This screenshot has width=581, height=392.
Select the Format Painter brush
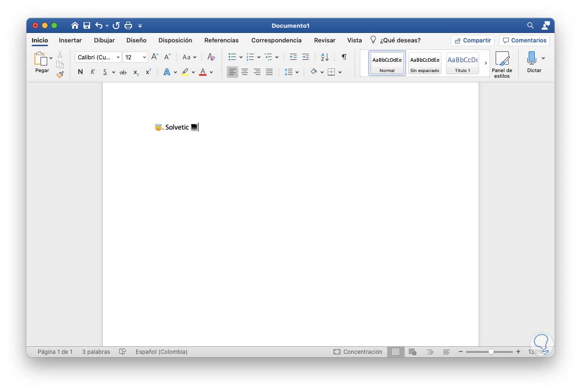pos(60,74)
